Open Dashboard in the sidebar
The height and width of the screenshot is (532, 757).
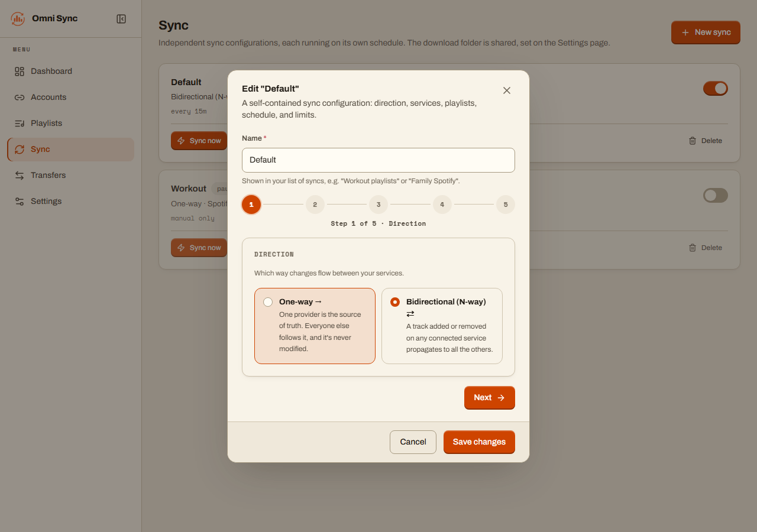tap(70, 71)
